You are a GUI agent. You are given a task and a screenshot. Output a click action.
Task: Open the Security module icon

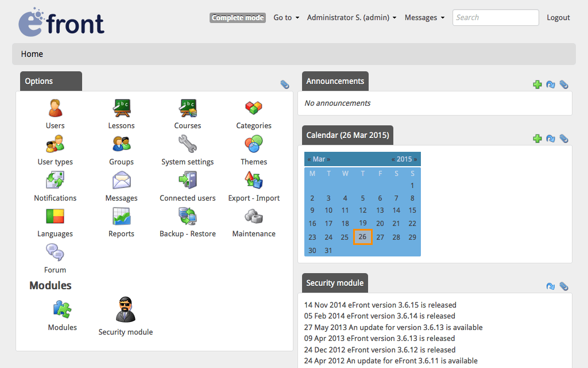point(125,310)
